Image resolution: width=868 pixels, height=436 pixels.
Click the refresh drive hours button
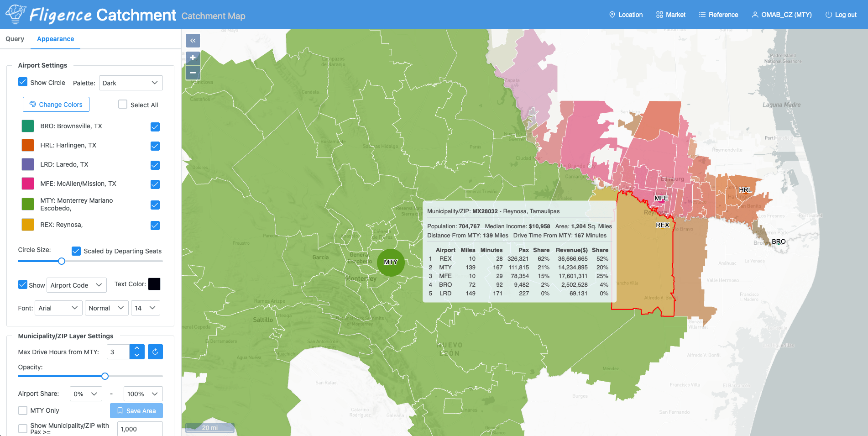click(155, 352)
